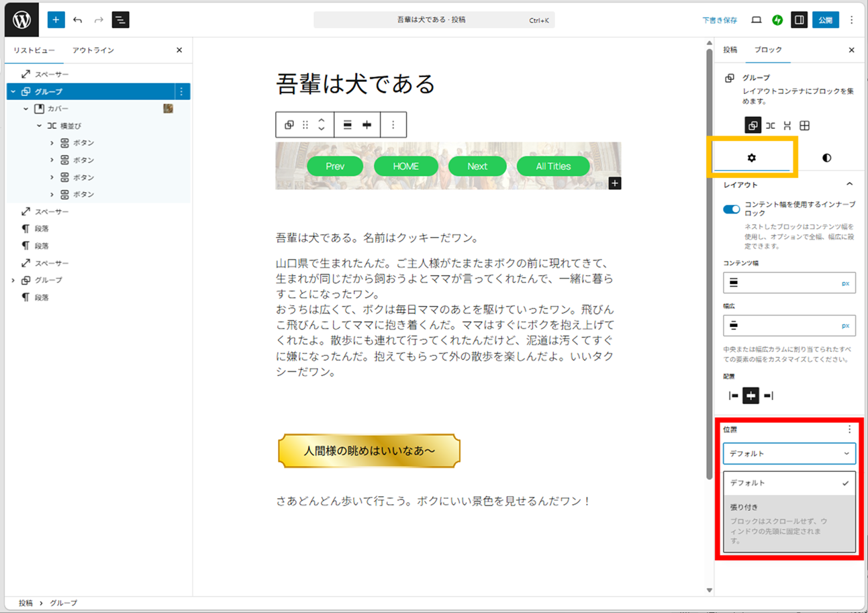Switch to the Styles half-circle tab
Image resolution: width=868 pixels, height=613 pixels.
[826, 158]
